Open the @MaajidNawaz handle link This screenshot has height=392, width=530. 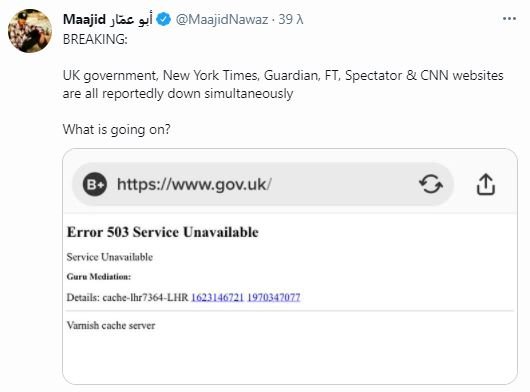tap(222, 19)
